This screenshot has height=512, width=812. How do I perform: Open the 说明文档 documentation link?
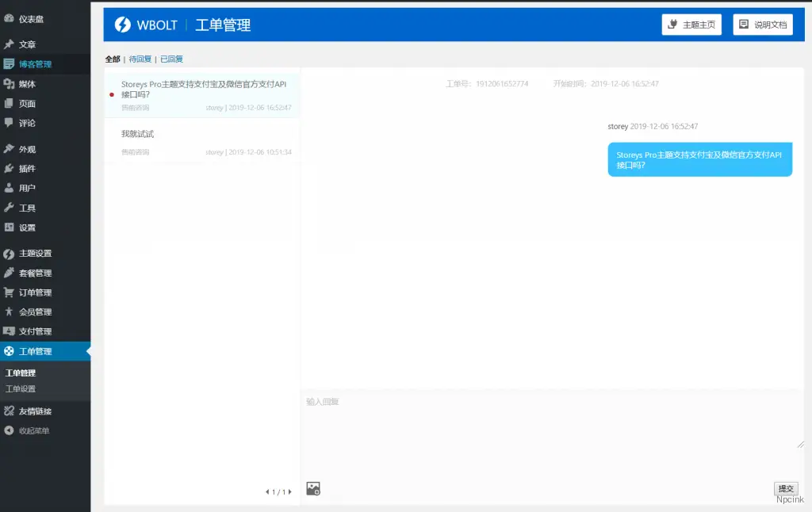pyautogui.click(x=762, y=25)
